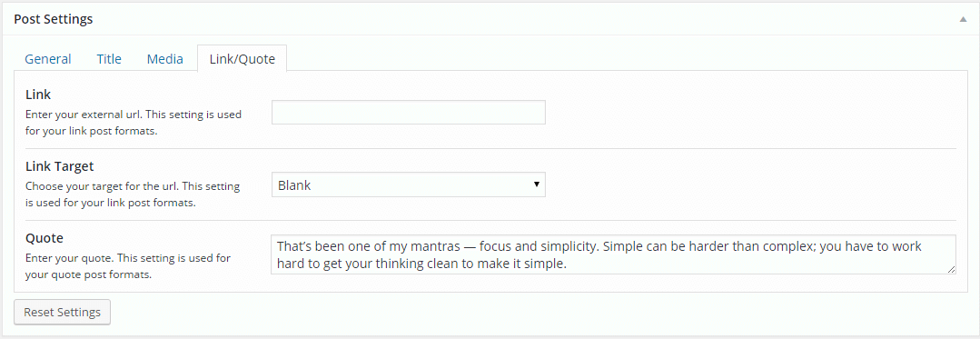Click the Link Target heading label
Image resolution: width=980 pixels, height=339 pixels.
[x=59, y=167]
